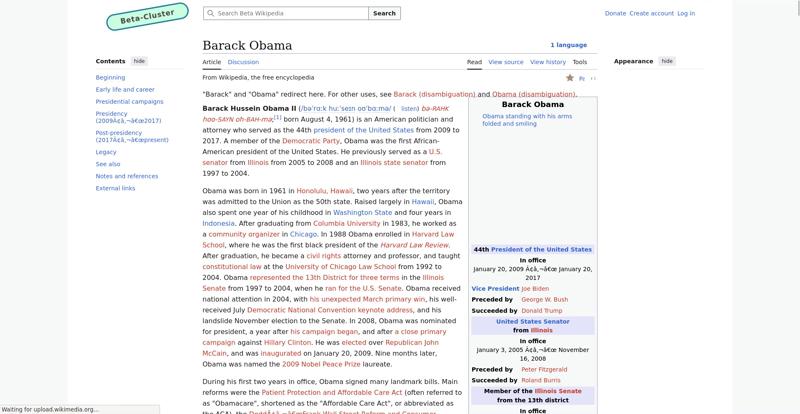Open reference footnote [1]
Image resolution: width=800 pixels, height=414 pixels.
[x=277, y=118]
